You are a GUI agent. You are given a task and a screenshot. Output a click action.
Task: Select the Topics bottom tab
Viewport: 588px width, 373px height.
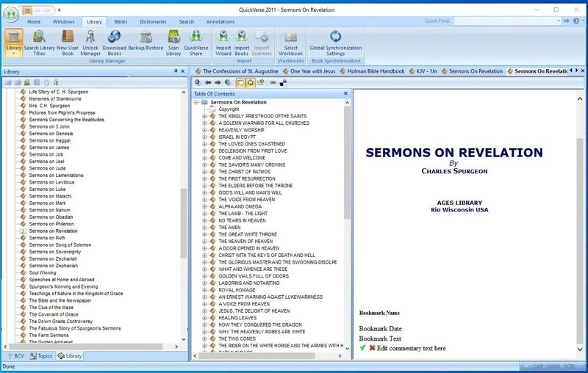(41, 356)
